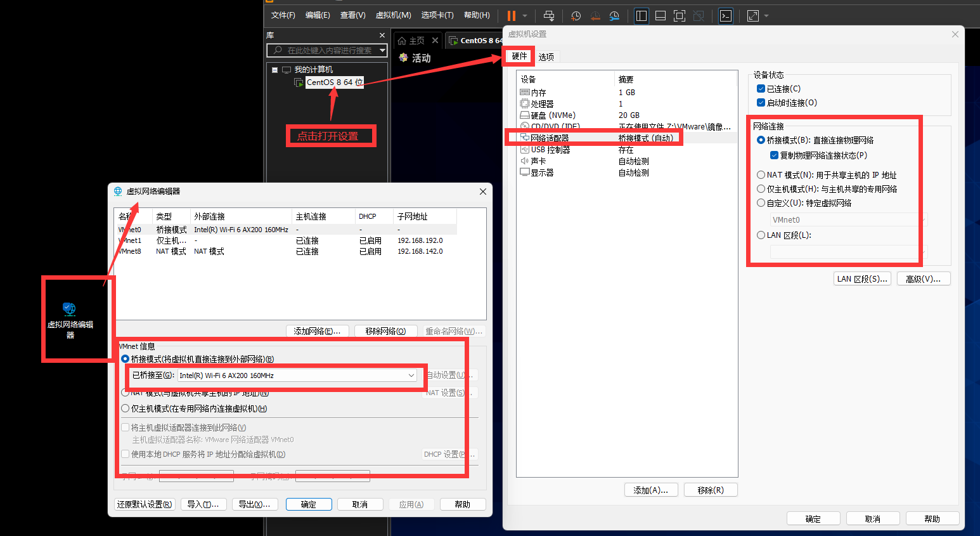Select the 内存 memory device row
Screen dimensions: 980x536
coord(628,93)
